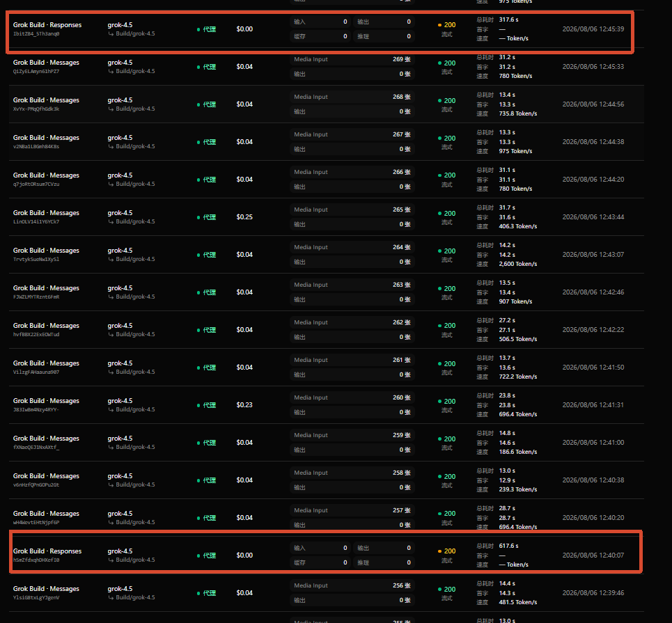The height and width of the screenshot is (623, 672).
Task: Click the Media Input field showing 269
Action: (352, 59)
